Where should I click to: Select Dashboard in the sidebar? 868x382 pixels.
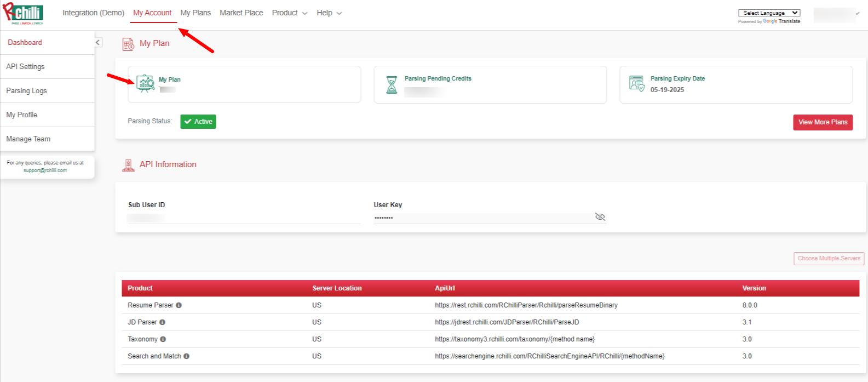[47, 42]
